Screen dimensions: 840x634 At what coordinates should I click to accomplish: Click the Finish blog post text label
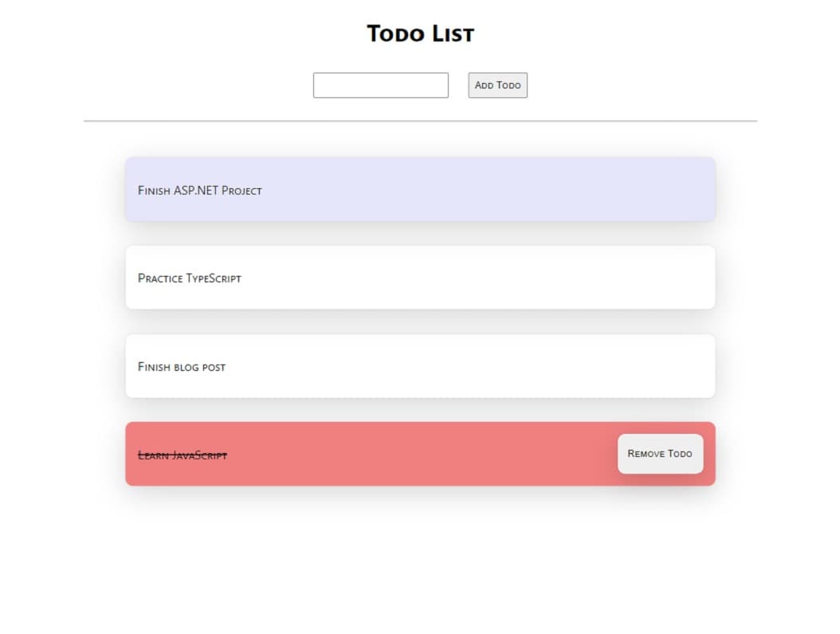pos(182,367)
